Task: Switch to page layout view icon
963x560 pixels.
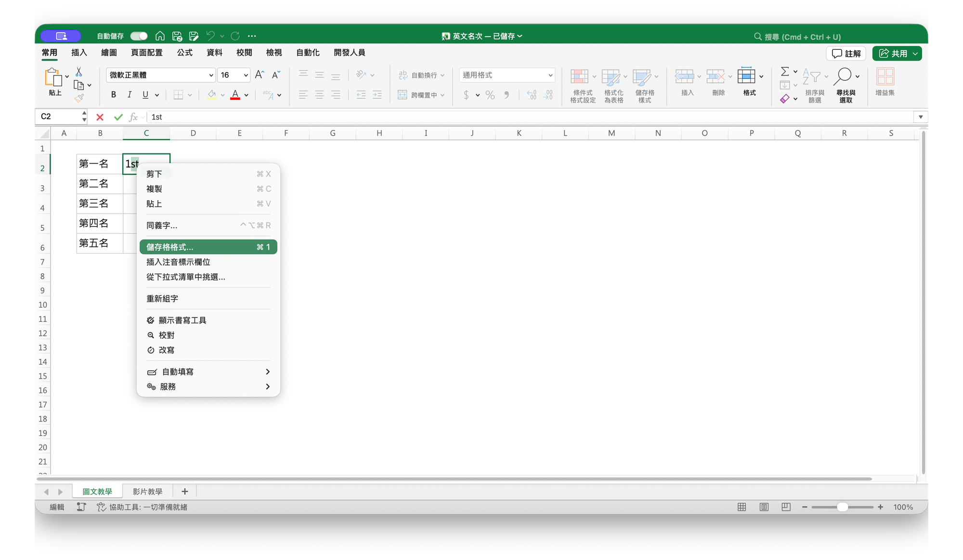Action: [764, 507]
